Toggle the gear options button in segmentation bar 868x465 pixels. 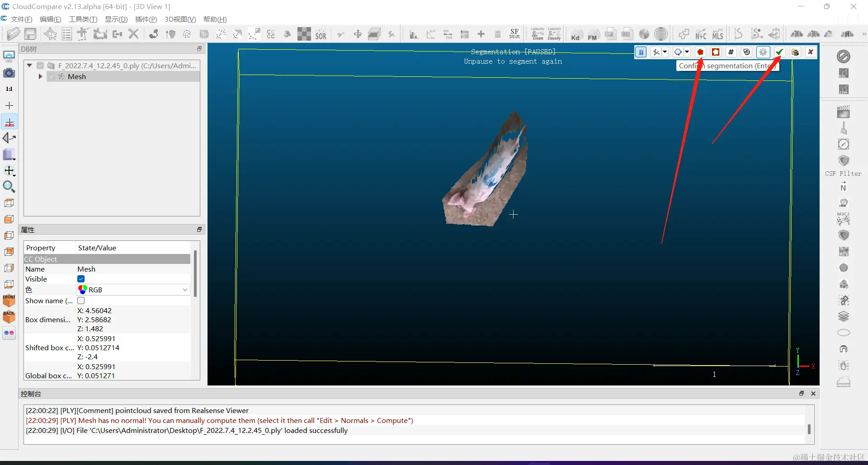pos(763,52)
